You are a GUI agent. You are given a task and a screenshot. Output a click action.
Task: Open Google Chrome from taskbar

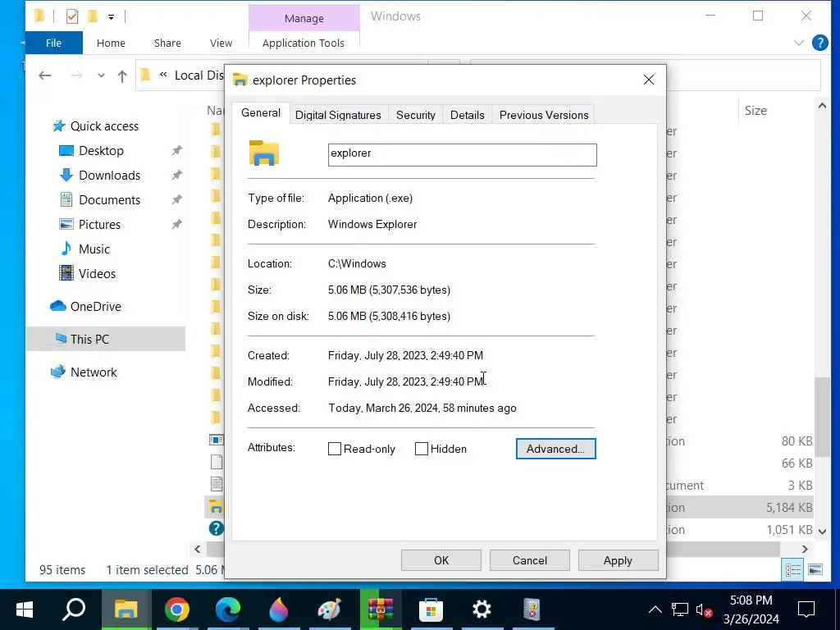pos(177,609)
